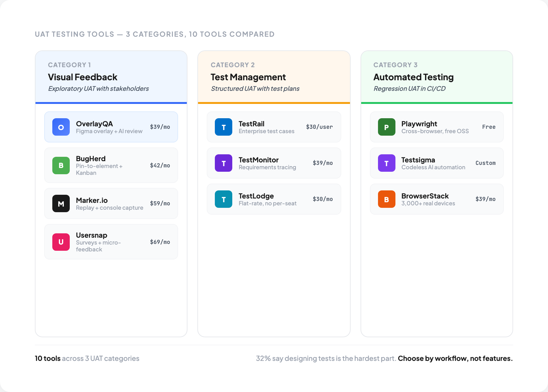This screenshot has width=548, height=392.
Task: Select the BrowserStack tool name
Action: click(425, 196)
